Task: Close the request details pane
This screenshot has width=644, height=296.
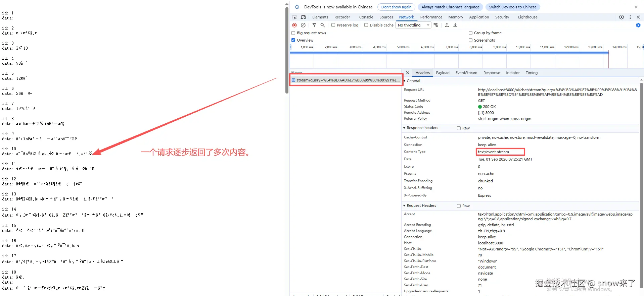Action: point(408,73)
